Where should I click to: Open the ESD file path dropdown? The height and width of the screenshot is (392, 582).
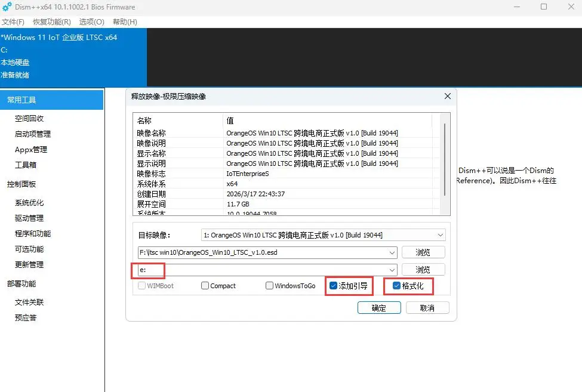point(392,252)
